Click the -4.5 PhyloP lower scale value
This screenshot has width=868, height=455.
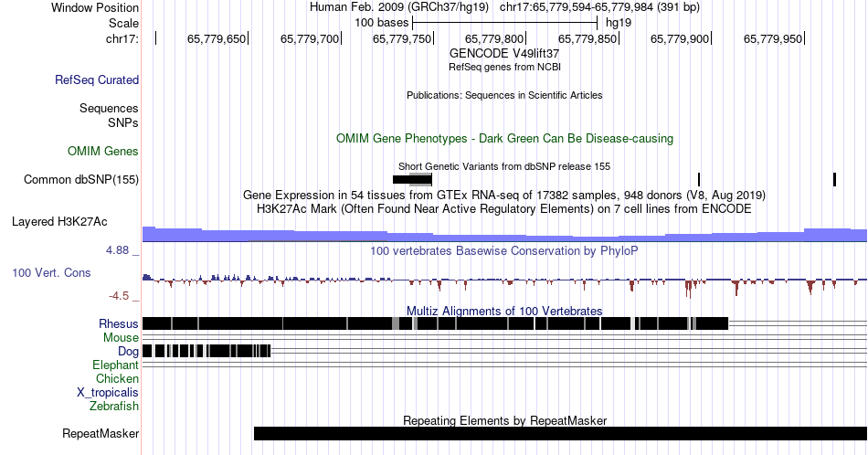click(119, 296)
